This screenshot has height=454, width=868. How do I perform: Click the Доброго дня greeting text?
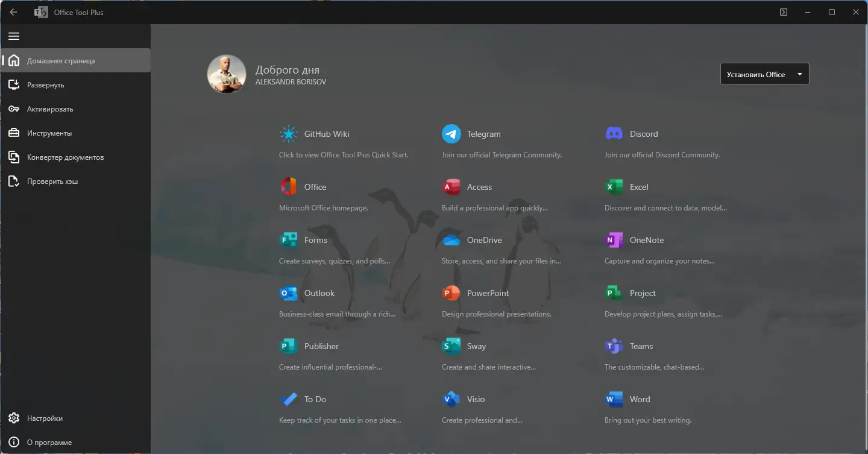(x=288, y=69)
